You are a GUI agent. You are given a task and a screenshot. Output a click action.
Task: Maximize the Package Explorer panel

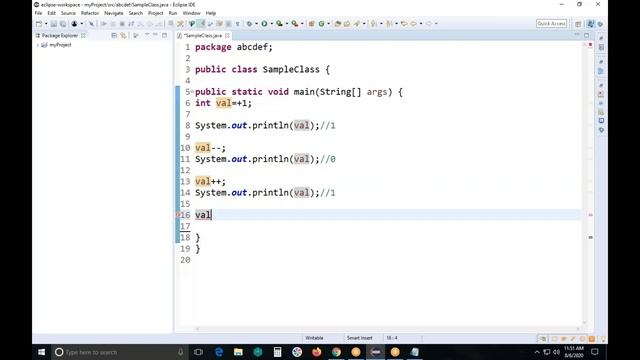pyautogui.click(x=164, y=36)
